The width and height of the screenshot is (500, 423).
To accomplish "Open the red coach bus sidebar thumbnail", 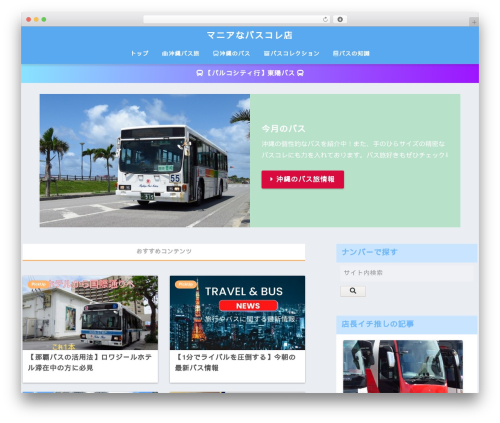I will click(x=403, y=366).
